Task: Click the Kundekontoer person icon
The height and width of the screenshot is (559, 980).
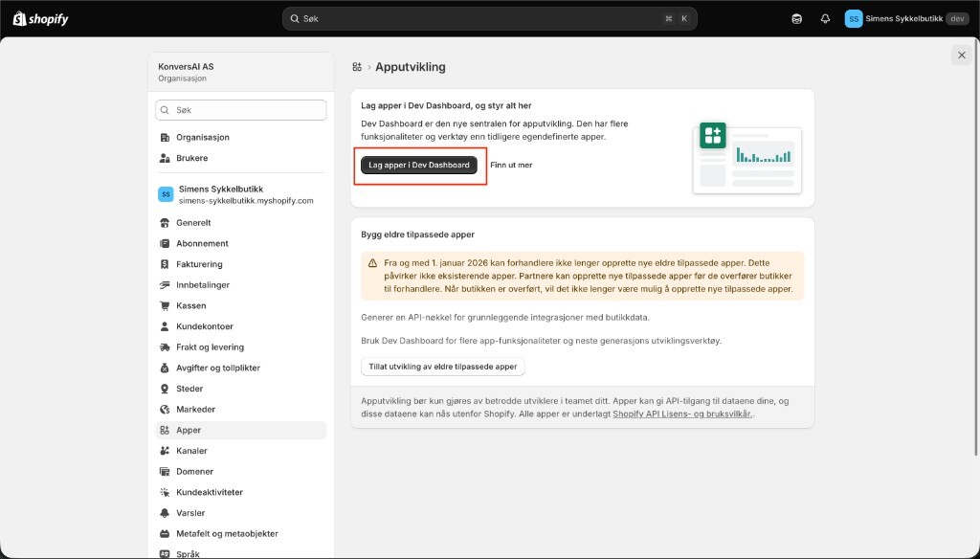Action: tap(165, 326)
